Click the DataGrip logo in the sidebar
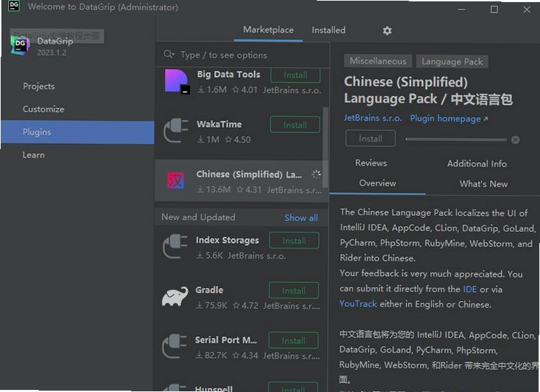This screenshot has width=540, height=392. pyautogui.click(x=20, y=45)
